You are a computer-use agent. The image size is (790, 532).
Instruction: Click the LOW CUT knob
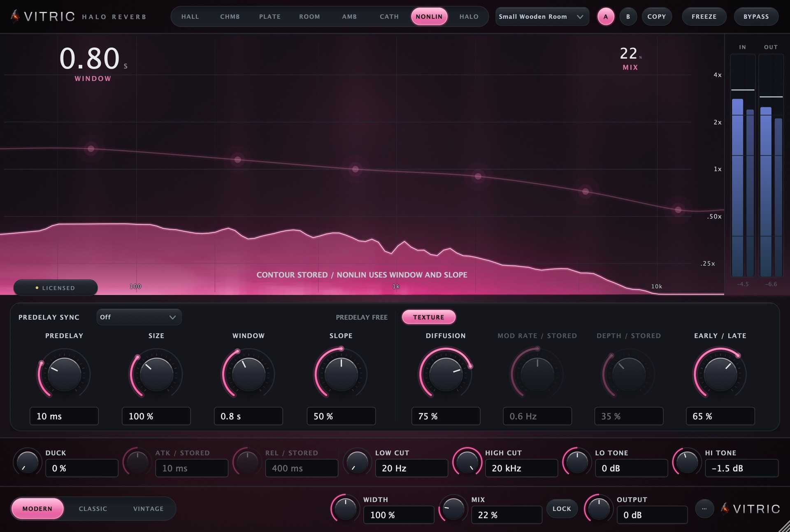(x=357, y=462)
